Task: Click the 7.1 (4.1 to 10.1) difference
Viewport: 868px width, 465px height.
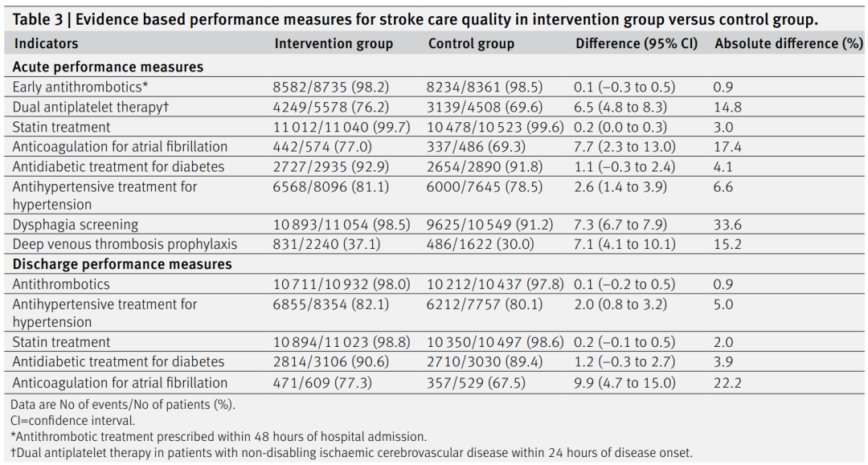Action: click(x=624, y=244)
